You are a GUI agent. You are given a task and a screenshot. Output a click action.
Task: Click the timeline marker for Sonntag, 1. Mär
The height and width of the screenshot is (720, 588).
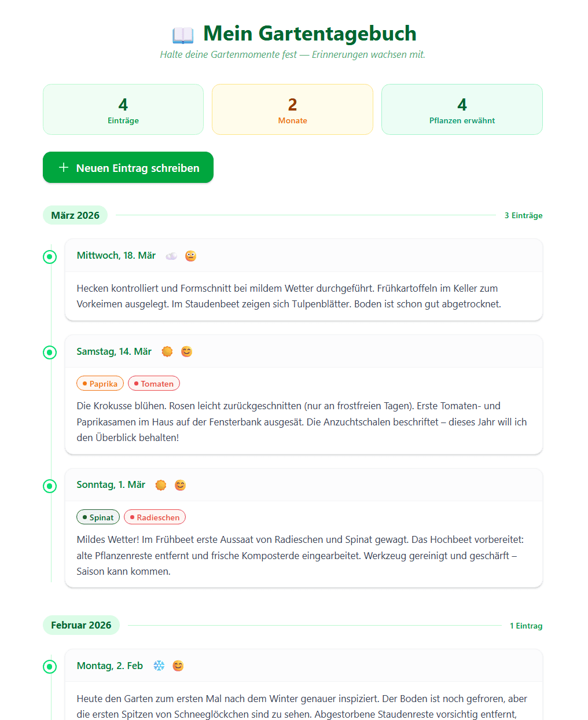pyautogui.click(x=50, y=486)
